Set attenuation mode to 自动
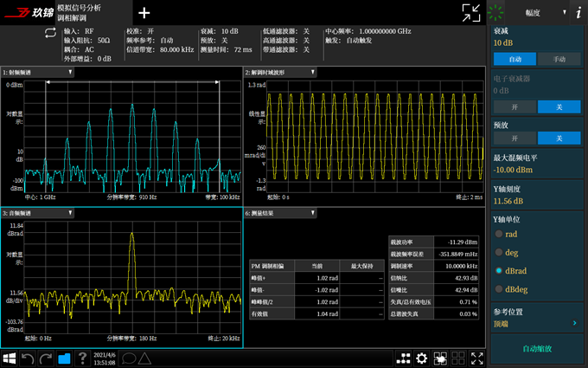 (x=514, y=60)
